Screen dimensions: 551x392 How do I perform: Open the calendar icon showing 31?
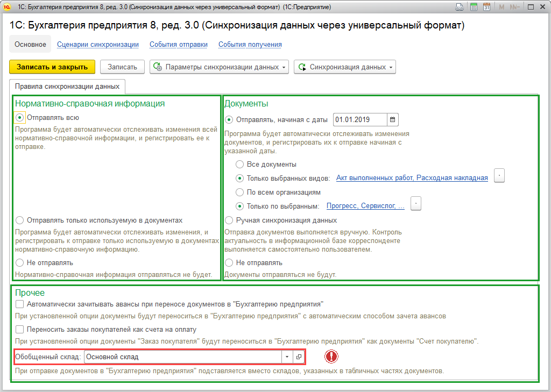486,8
